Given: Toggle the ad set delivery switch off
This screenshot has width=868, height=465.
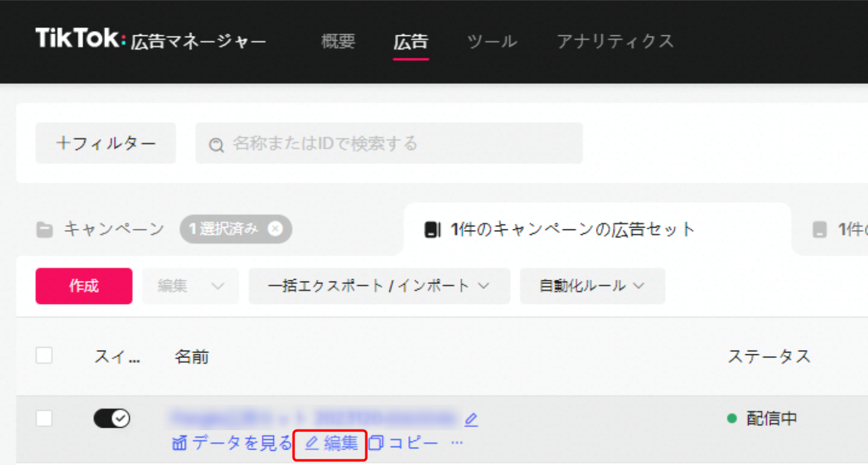Looking at the screenshot, I should point(112,418).
